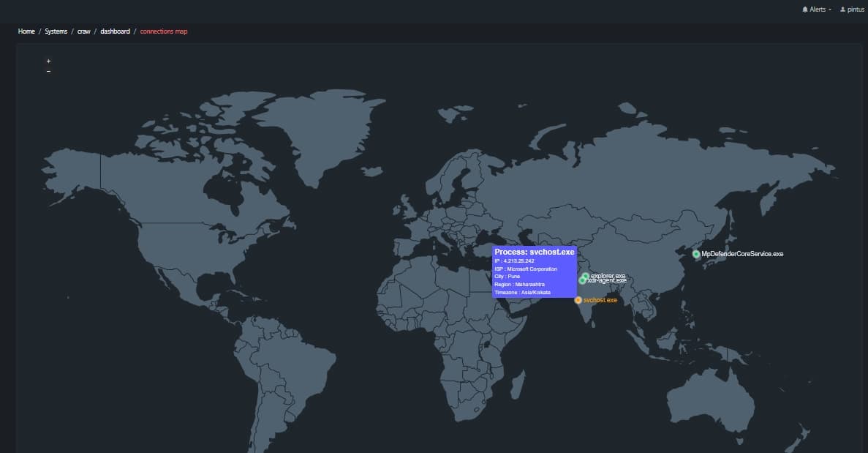Open the Systems breadcrumb link
This screenshot has width=868, height=453.
pos(56,31)
